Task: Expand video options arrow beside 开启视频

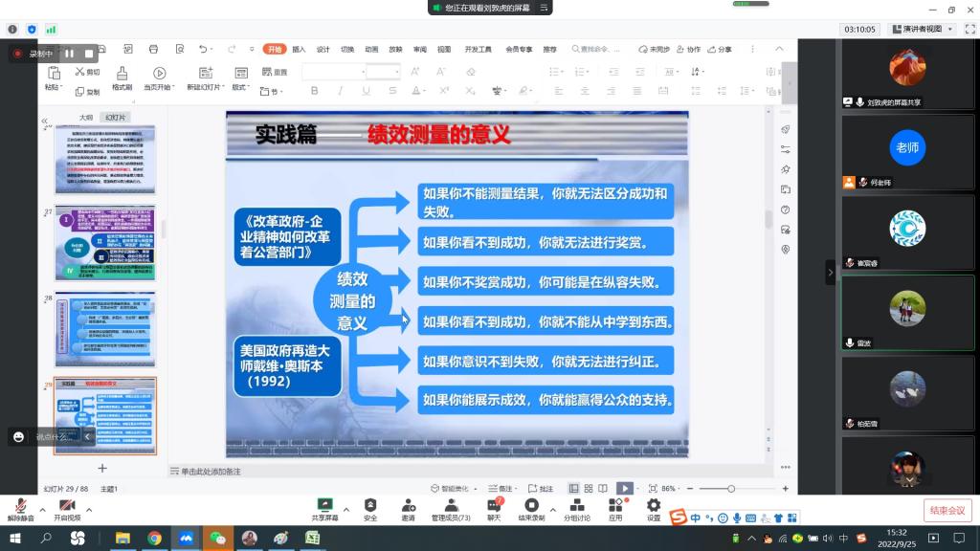Action: pos(89,509)
